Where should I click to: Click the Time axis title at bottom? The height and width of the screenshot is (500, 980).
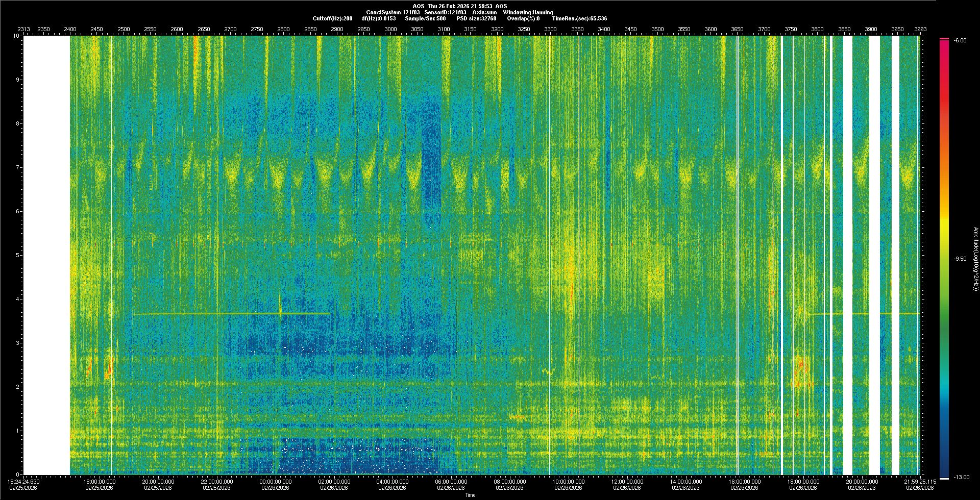pos(470,495)
